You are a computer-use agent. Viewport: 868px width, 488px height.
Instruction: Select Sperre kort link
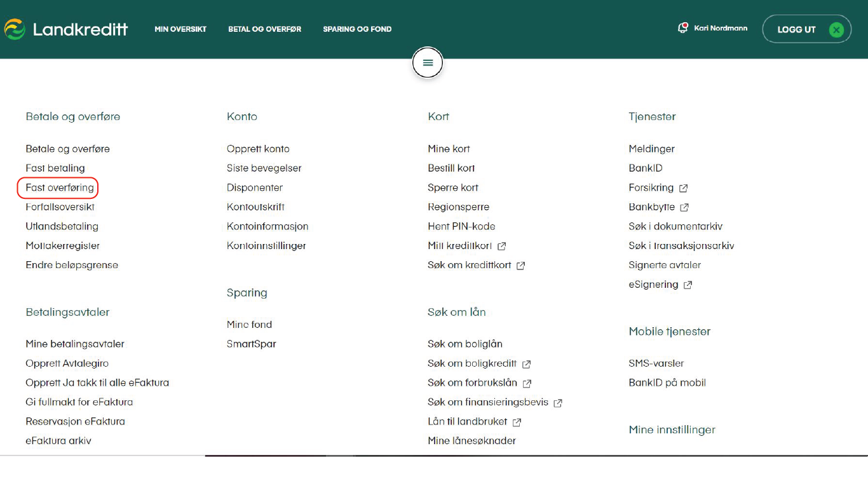pyautogui.click(x=452, y=187)
